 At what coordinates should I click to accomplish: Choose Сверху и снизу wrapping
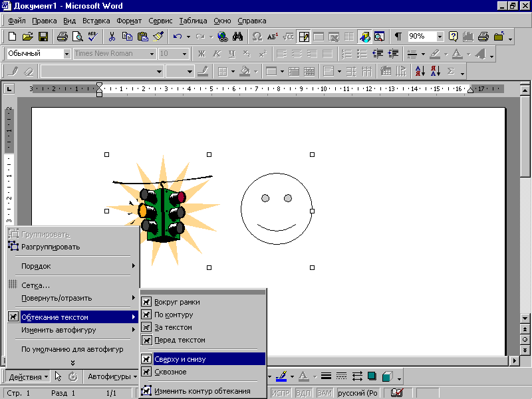(x=203, y=359)
